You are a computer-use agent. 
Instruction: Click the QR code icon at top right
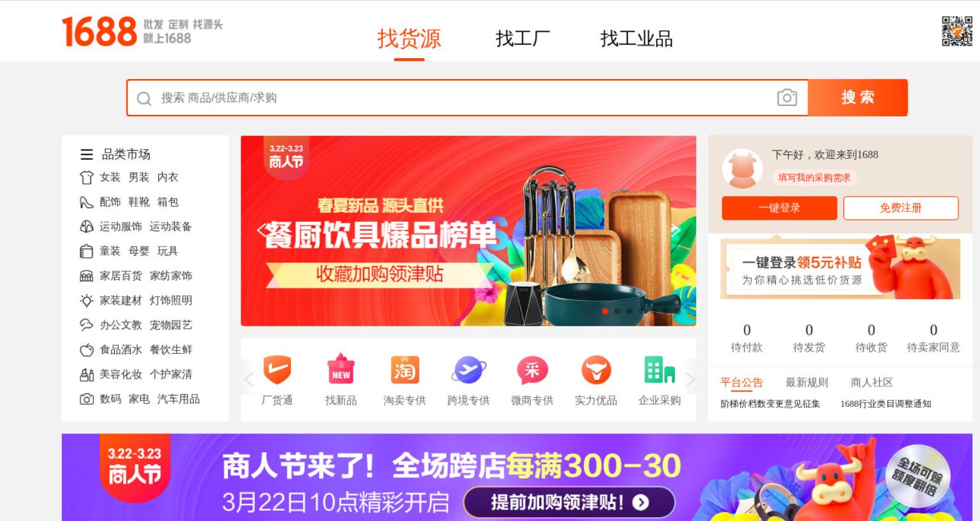(x=957, y=31)
